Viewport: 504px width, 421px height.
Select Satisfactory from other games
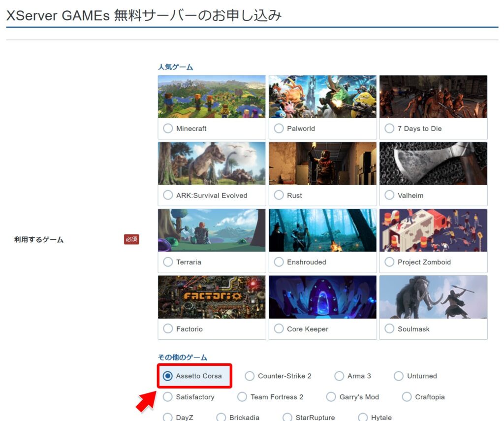168,397
